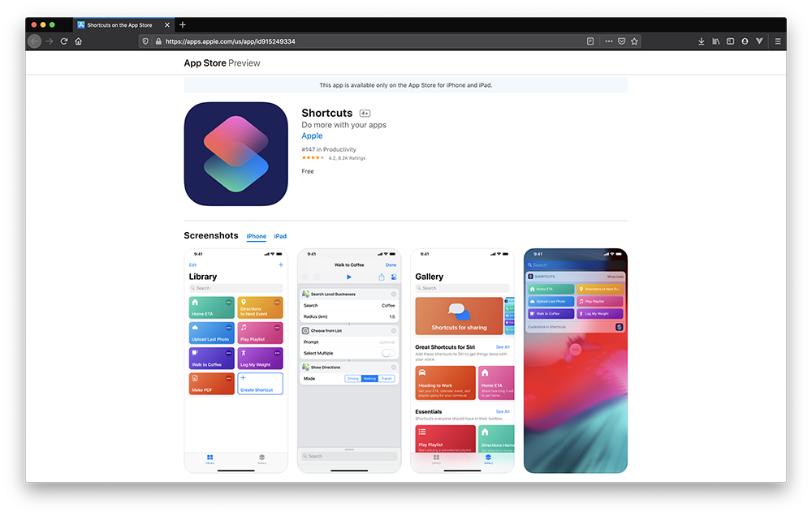Click the V-shaped extension icon in the toolbar
This screenshot has width=812, height=516.
pos(759,41)
